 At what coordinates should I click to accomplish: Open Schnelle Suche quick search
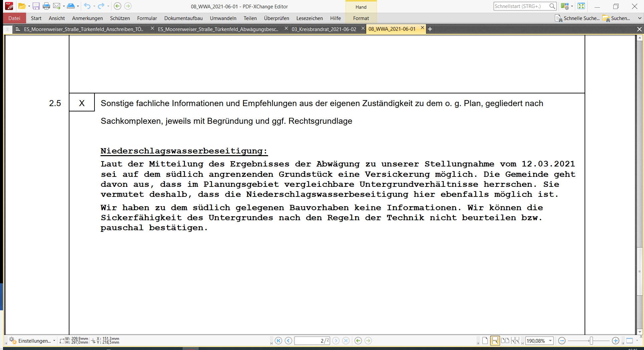pos(577,18)
